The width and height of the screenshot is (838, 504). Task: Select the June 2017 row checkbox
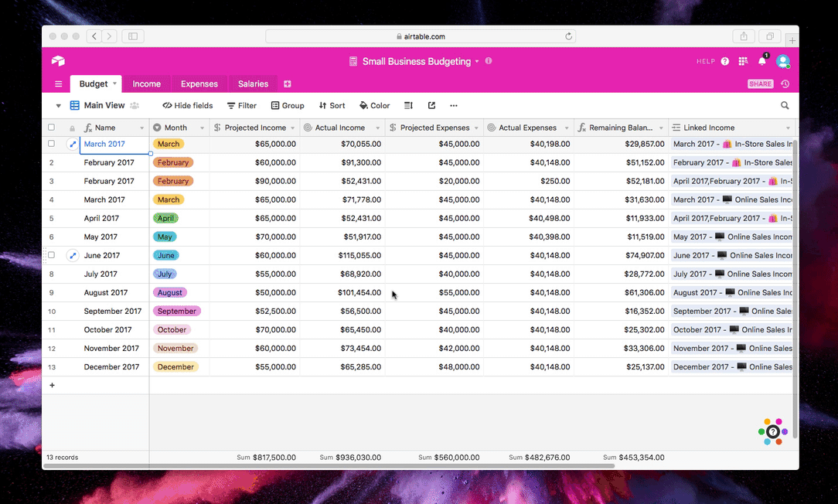click(x=52, y=255)
